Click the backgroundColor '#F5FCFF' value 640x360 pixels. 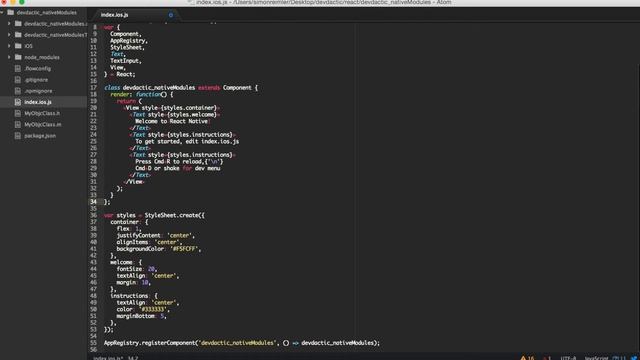point(184,249)
